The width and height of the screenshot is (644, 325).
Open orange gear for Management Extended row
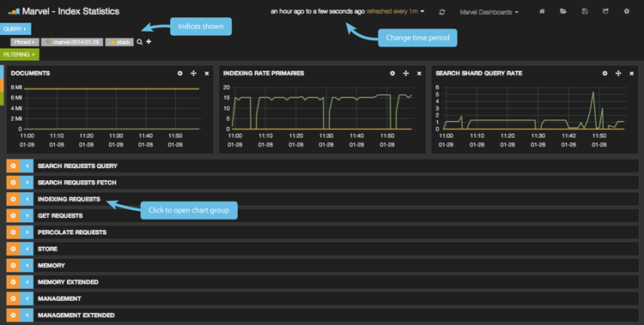13,316
